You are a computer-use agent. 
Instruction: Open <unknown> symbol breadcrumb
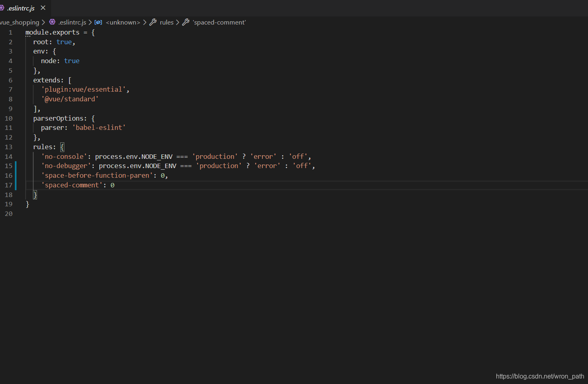[x=123, y=23]
